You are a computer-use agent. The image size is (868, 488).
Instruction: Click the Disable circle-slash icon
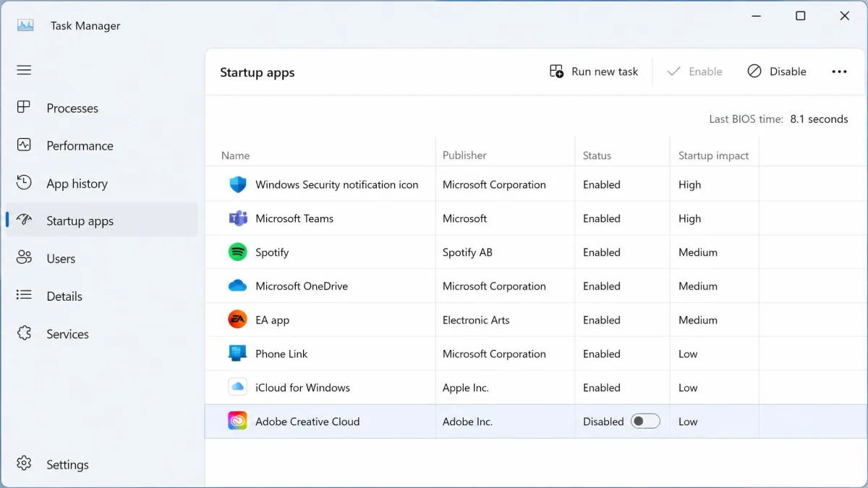[x=754, y=71]
